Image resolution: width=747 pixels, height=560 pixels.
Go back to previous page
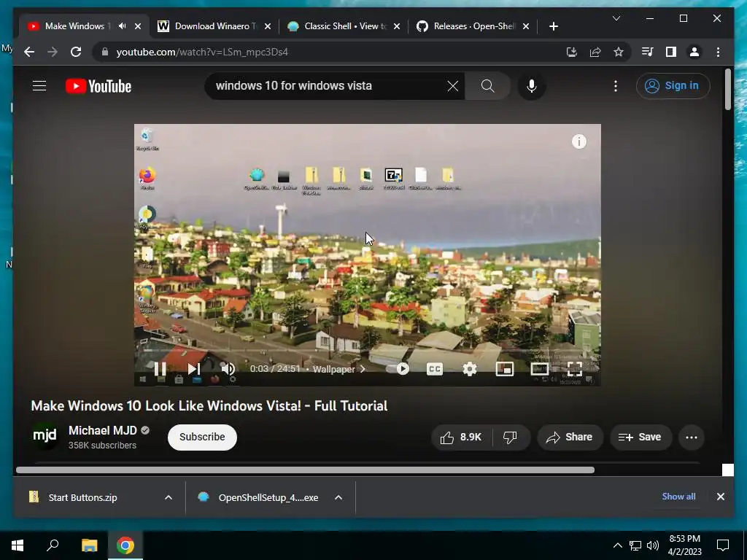(x=29, y=52)
